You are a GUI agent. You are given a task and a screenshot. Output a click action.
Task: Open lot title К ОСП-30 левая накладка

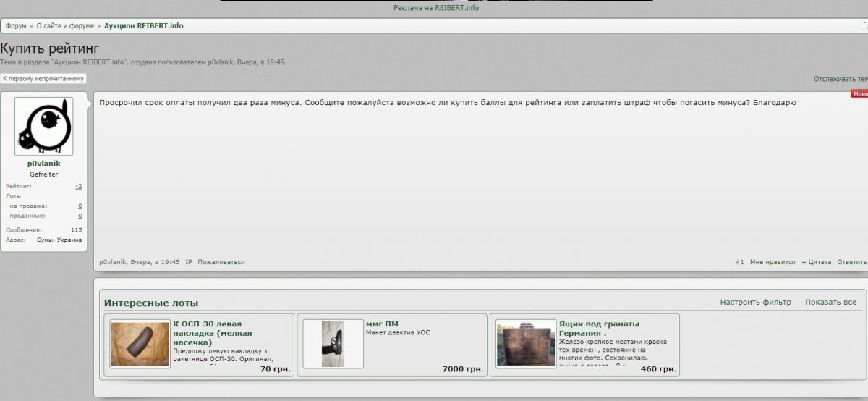[x=213, y=333]
